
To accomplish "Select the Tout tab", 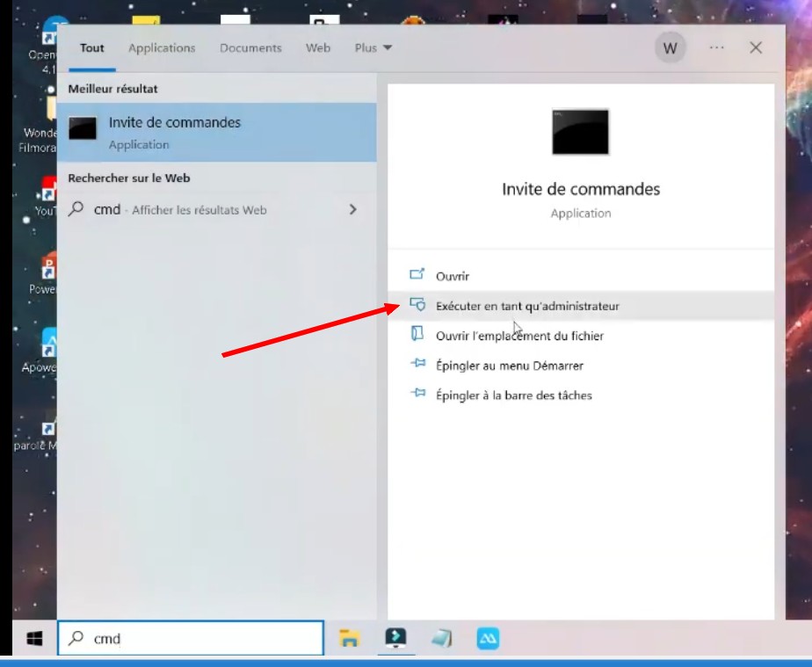I will (x=92, y=48).
